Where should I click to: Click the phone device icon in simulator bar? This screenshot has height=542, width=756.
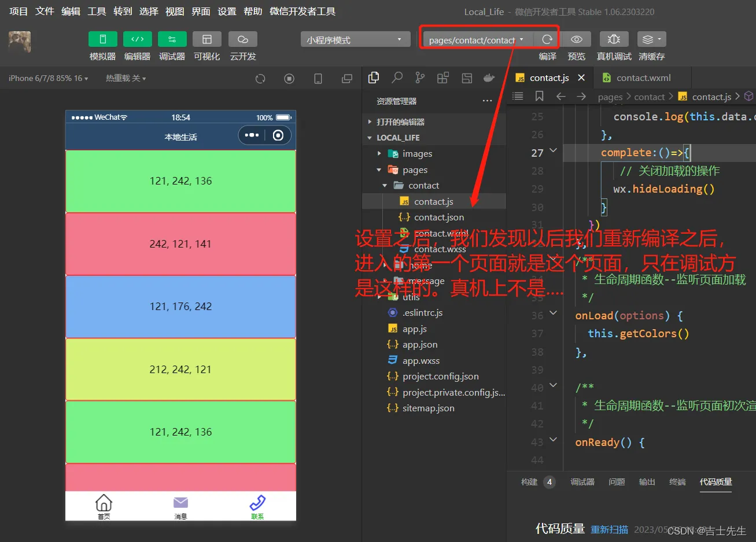[x=318, y=79]
